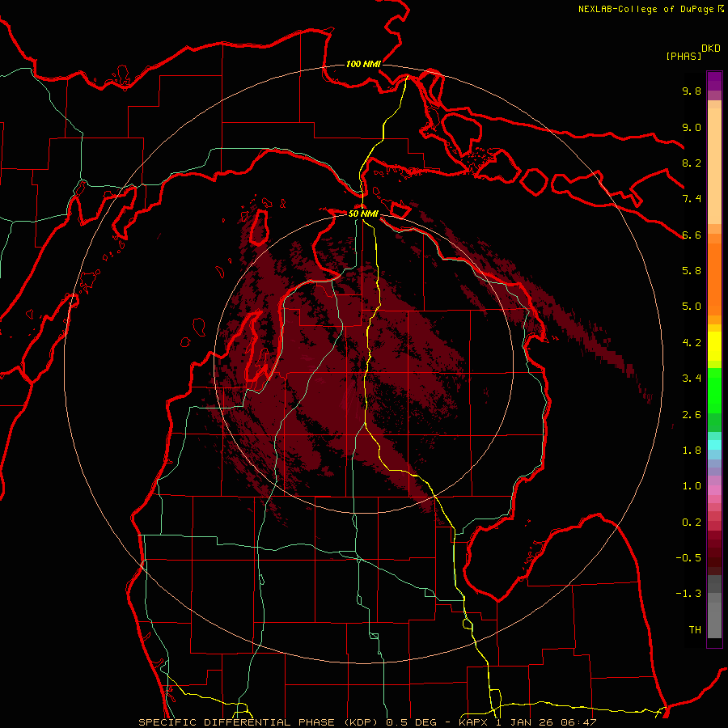The height and width of the screenshot is (728, 728).
Task: Click the product title caption at bottom
Action: pos(367,722)
